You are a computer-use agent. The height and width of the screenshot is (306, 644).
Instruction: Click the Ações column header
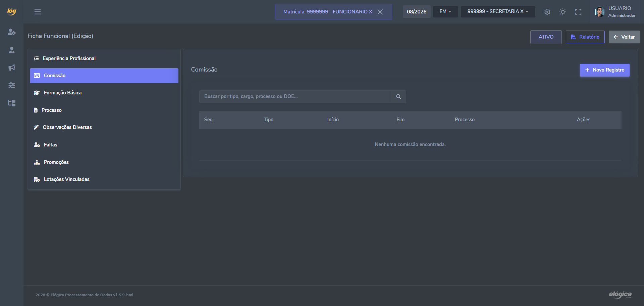[584, 120]
